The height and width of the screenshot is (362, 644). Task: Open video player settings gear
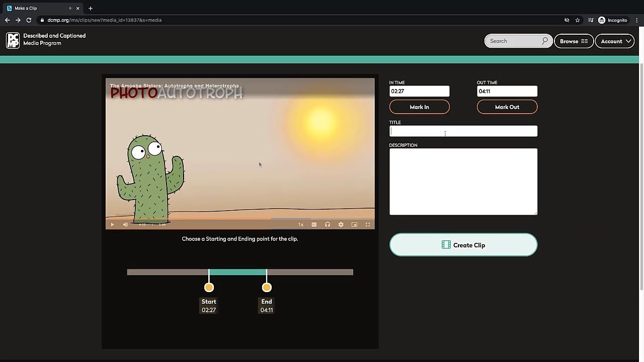(x=341, y=225)
